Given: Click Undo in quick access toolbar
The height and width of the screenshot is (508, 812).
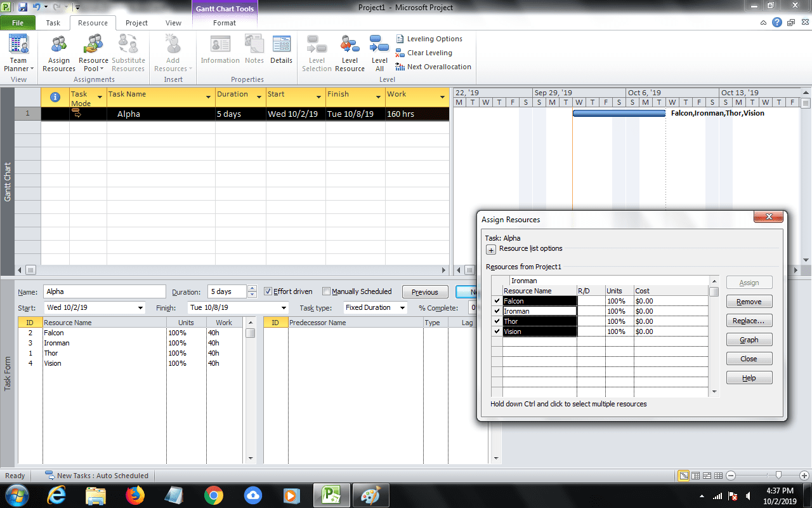Looking at the screenshot, I should (x=36, y=8).
